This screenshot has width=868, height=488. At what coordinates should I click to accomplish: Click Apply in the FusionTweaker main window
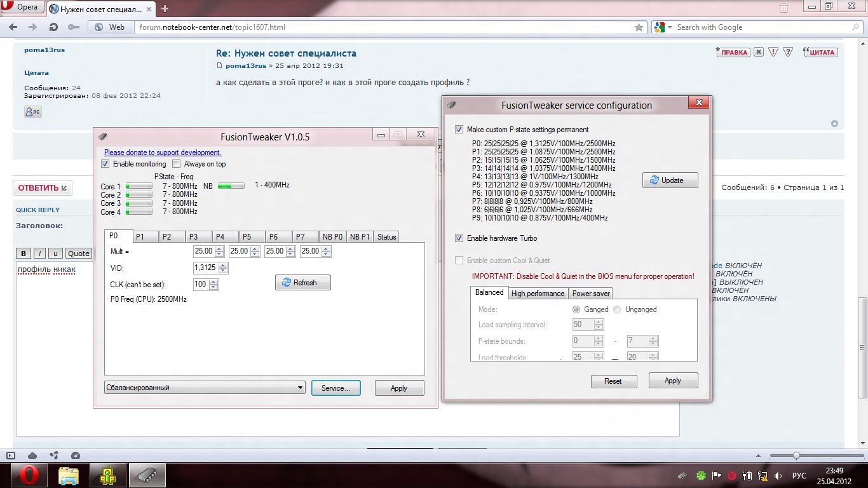[399, 388]
